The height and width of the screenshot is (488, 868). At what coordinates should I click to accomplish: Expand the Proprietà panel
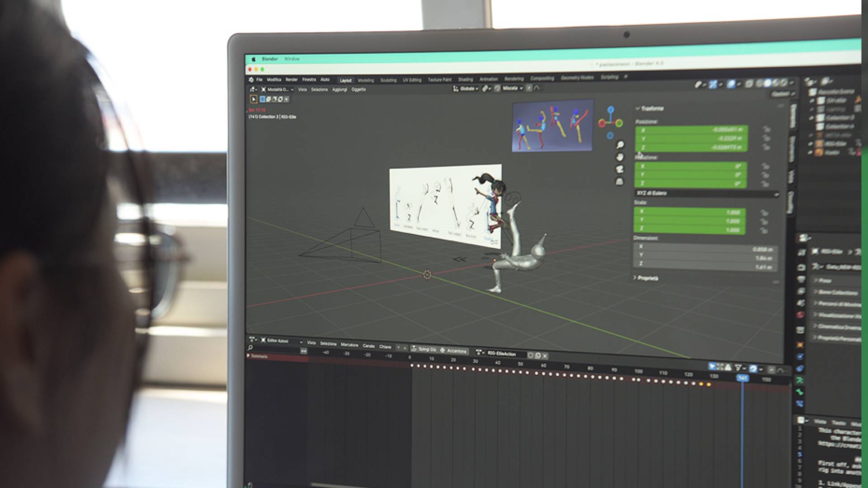pyautogui.click(x=646, y=278)
